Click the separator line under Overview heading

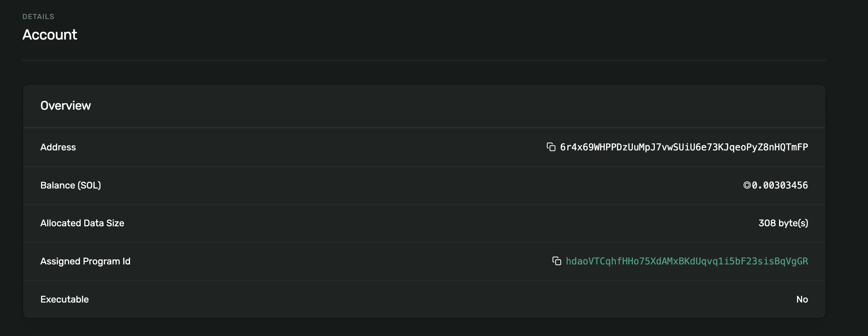[424, 128]
